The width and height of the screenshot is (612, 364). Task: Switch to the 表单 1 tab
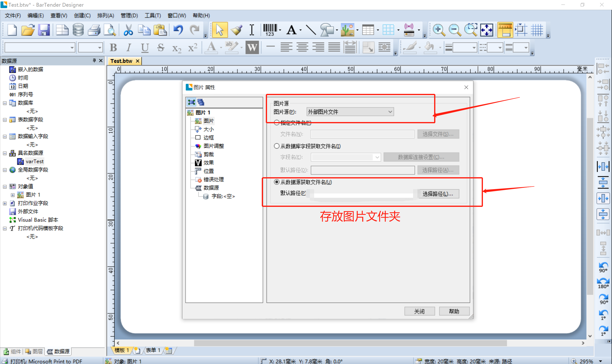click(x=153, y=350)
